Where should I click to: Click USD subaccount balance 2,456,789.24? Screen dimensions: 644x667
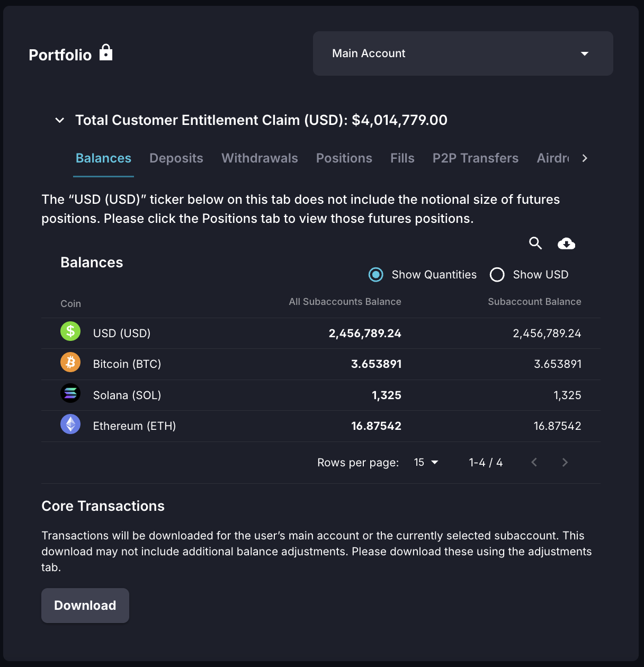click(x=547, y=333)
